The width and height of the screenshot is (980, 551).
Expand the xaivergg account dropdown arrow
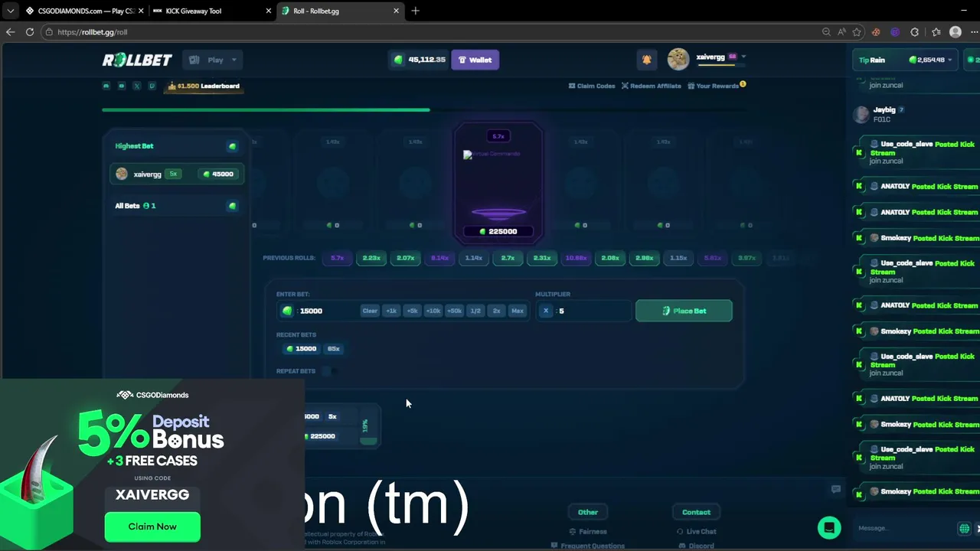coord(743,57)
